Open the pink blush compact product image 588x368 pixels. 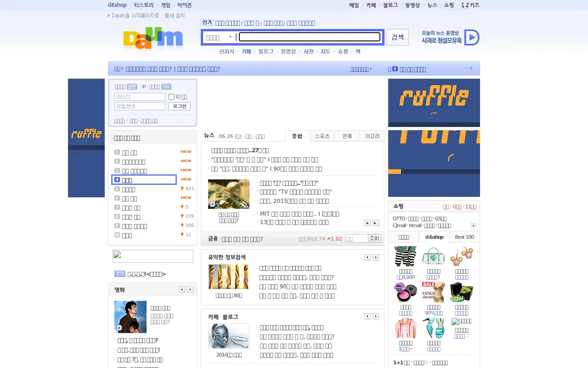pyautogui.click(x=406, y=292)
